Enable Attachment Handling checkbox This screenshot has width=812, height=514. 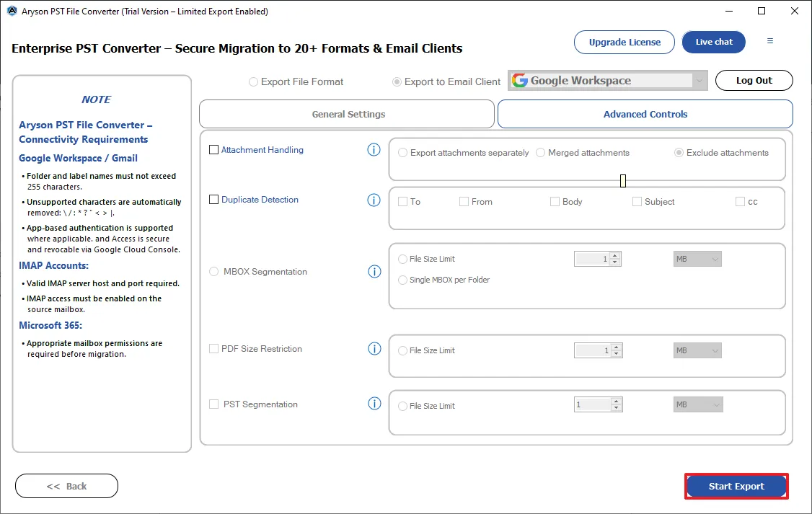click(213, 150)
